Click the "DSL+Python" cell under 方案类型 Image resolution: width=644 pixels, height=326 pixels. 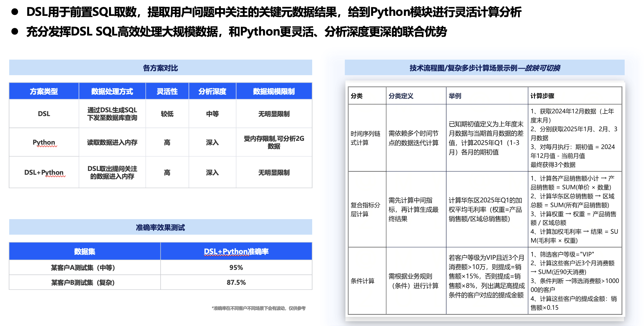coord(44,172)
